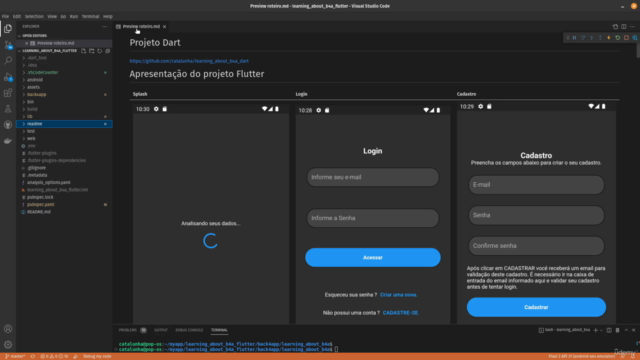Screen dimensions: 640x360
Task: Open the GitHub view in activity bar
Action: [x=8, y=125]
